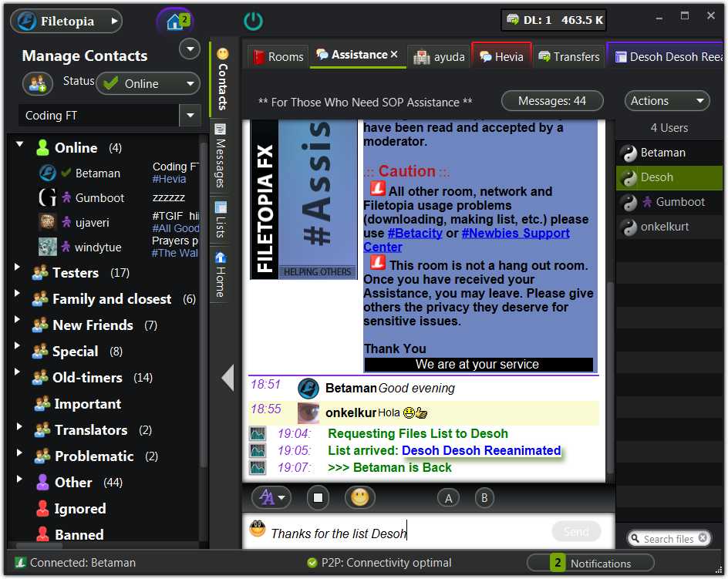Send the typed chat message
This screenshot has height=579, width=728.
pos(576,532)
